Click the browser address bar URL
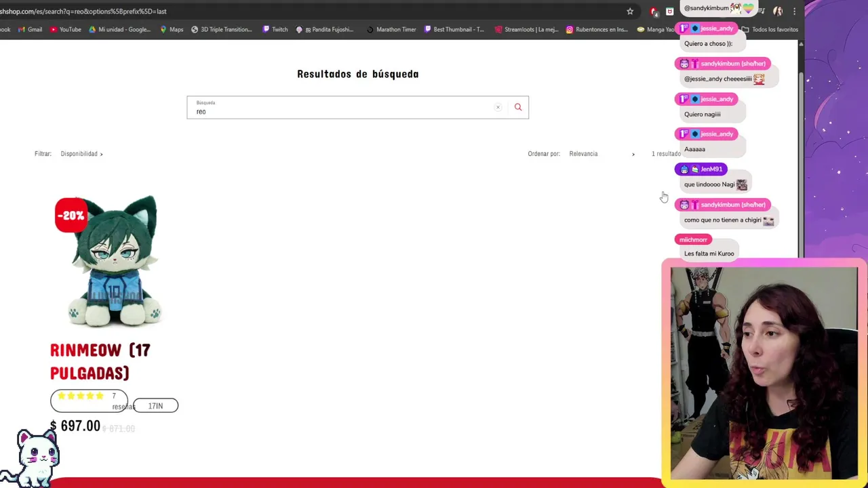Viewport: 868px width, 488px height. click(83, 11)
